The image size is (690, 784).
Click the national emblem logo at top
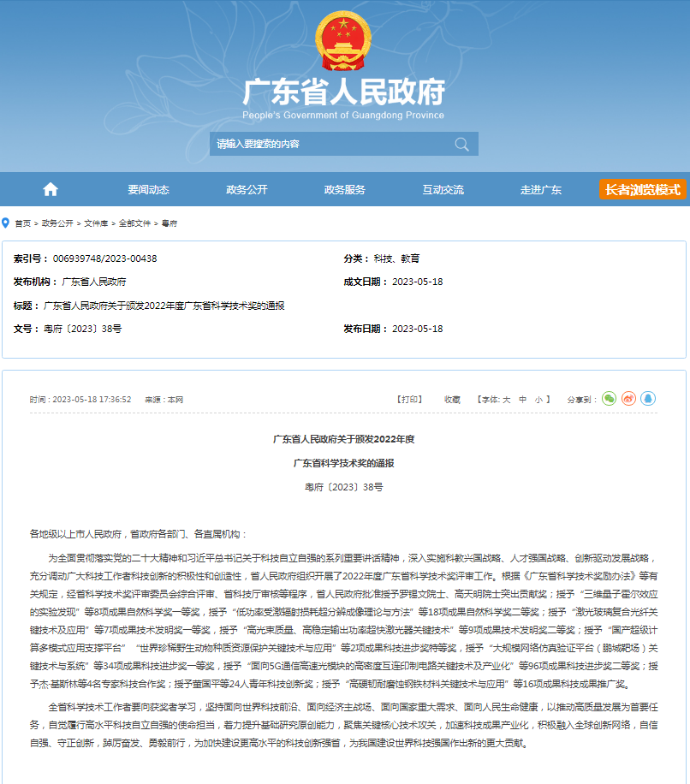click(x=343, y=43)
